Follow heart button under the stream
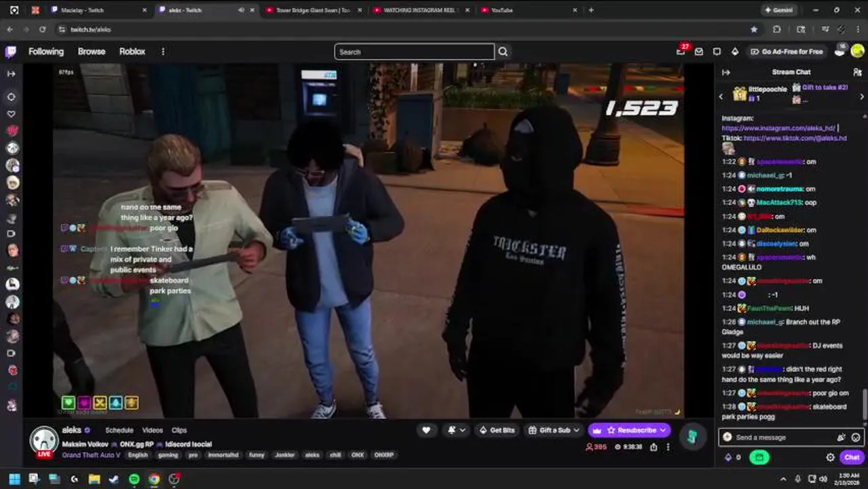This screenshot has height=489, width=868. [x=426, y=430]
